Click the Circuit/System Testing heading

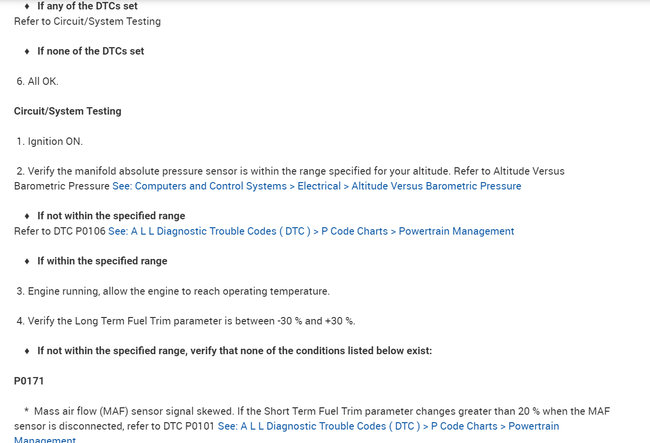click(68, 111)
